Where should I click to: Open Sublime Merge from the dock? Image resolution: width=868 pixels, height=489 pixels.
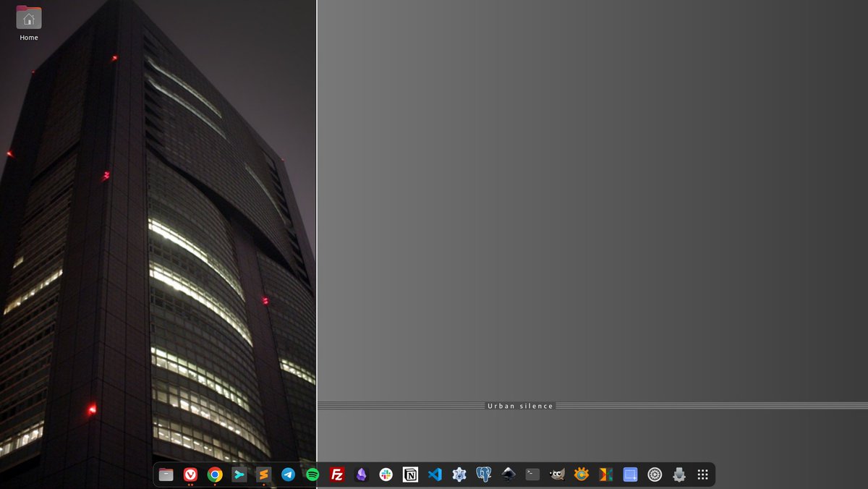(239, 475)
